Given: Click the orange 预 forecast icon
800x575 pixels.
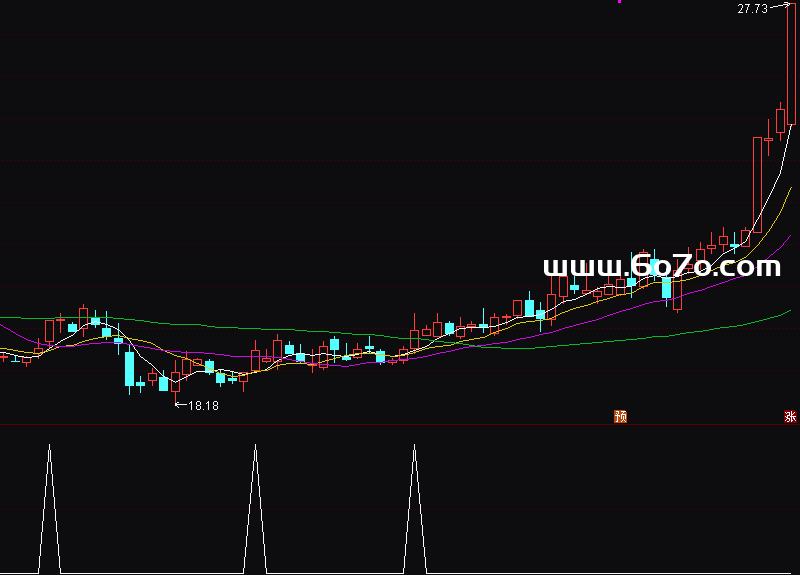Looking at the screenshot, I should (x=620, y=417).
